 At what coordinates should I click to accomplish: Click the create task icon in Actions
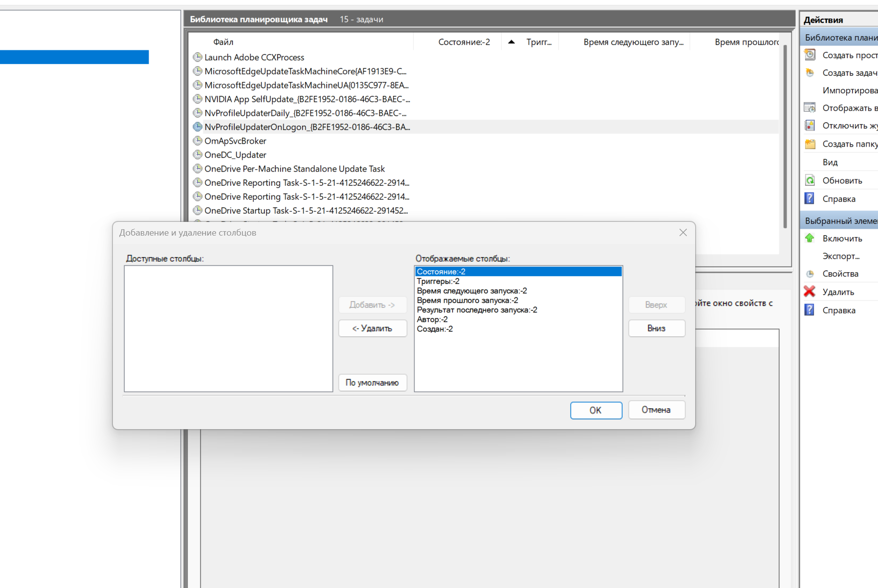[810, 72]
